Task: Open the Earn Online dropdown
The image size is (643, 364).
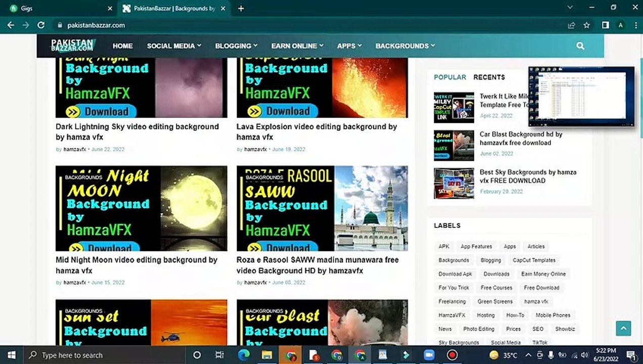Action: tap(297, 45)
